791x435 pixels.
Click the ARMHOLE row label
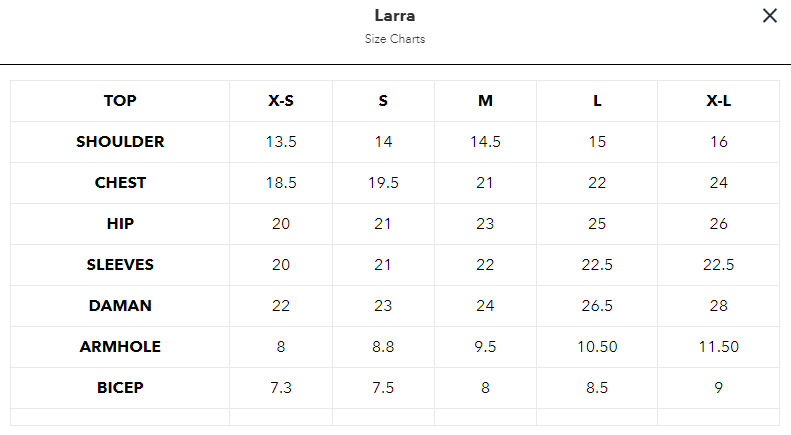(120, 347)
